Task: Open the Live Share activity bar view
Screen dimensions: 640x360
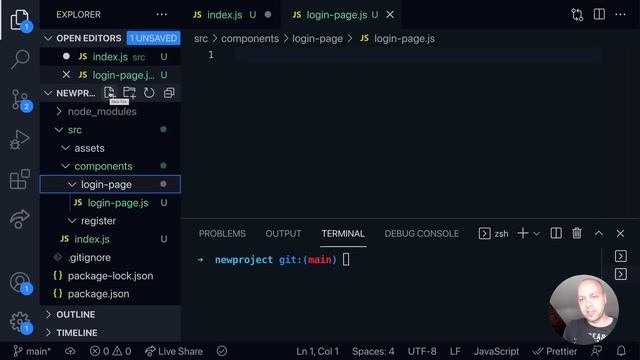Action: pos(20,219)
